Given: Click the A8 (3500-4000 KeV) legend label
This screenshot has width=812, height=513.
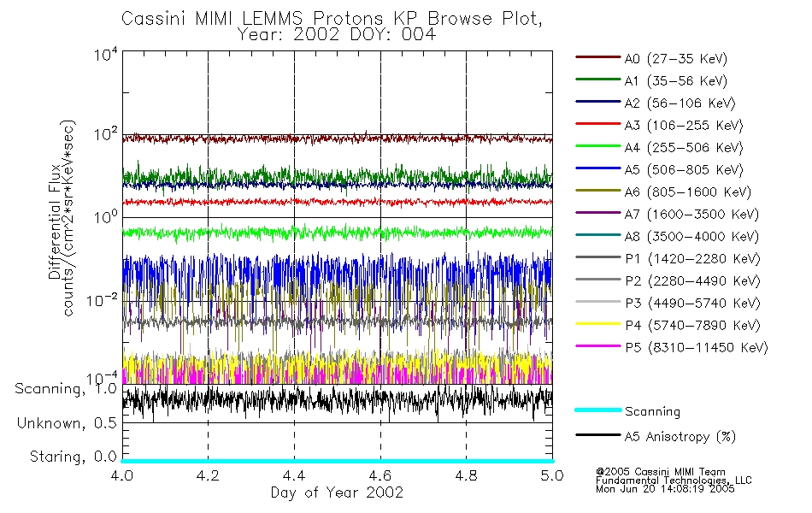Looking at the screenshot, I should point(691,237).
